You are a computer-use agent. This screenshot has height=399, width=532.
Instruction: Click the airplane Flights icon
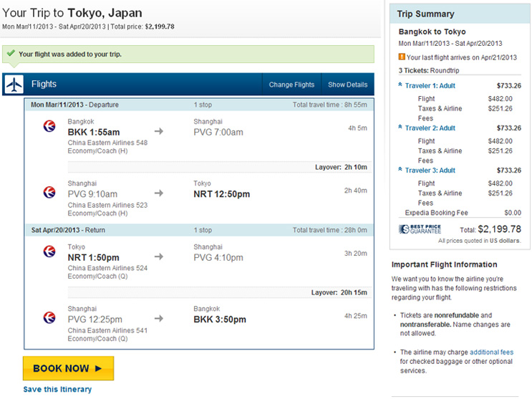tap(14, 84)
